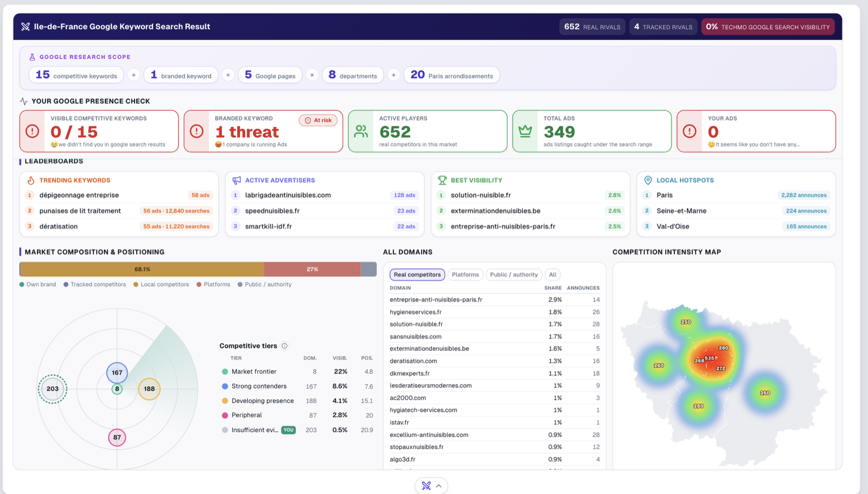Click the crown icon in Total Ads card
Screen dimensions: 868x494
(x=525, y=131)
